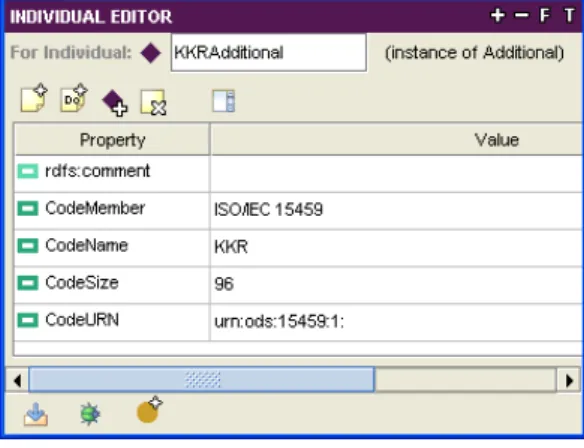Click the scroll left arrow
Viewport: 584px width, 448px height.
click(17, 380)
